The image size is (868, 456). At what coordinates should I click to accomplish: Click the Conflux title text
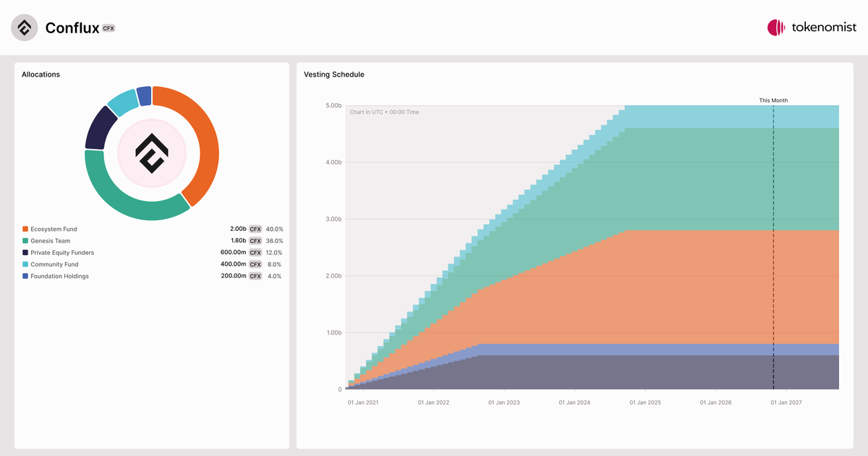[x=72, y=28]
